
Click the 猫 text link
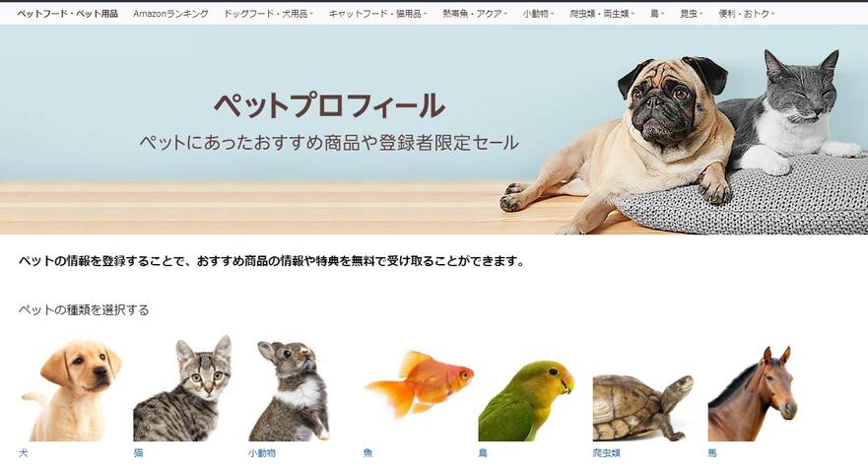138,453
